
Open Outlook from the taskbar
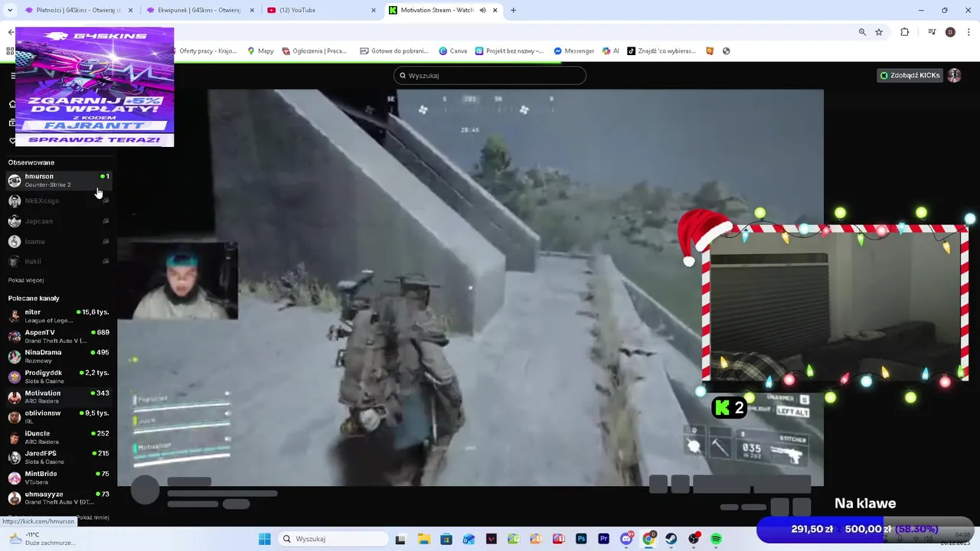469,539
